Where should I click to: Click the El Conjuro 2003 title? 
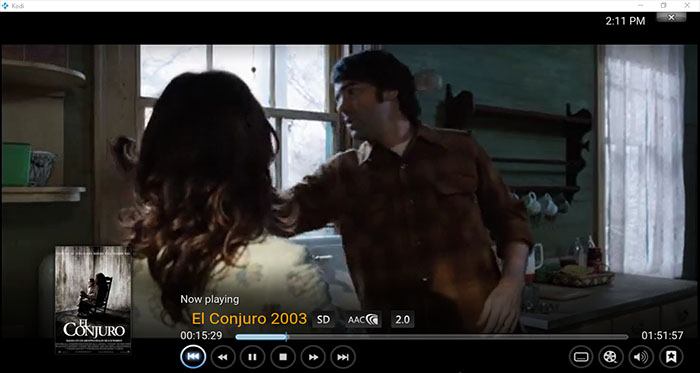[249, 319]
